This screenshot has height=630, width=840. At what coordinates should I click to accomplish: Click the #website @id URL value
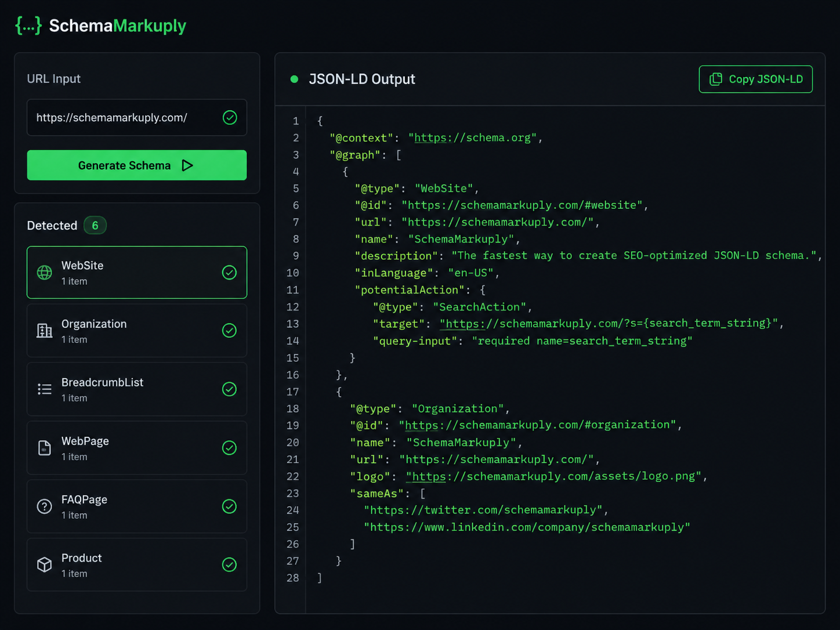click(x=522, y=205)
